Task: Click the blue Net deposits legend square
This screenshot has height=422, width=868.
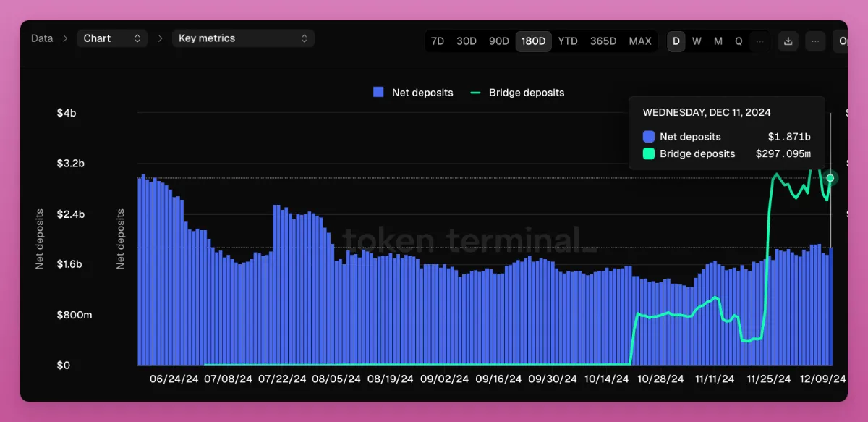Action: click(x=378, y=93)
